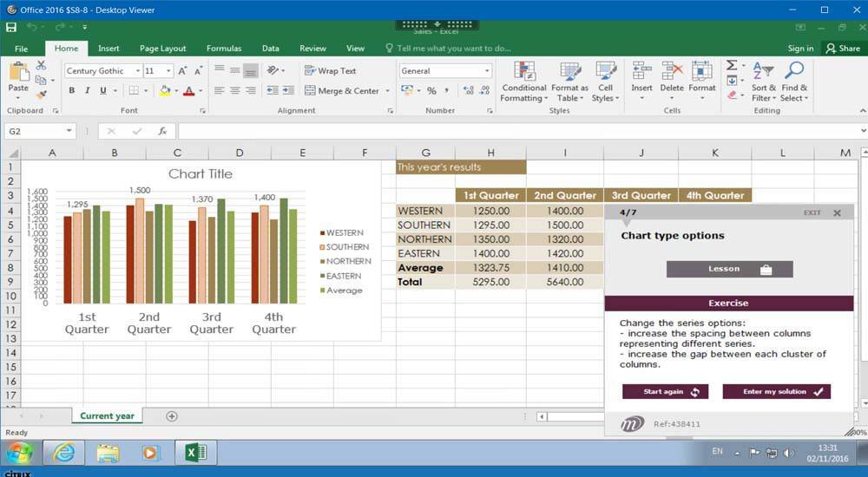
Task: Click the Start again button
Action: (x=665, y=392)
